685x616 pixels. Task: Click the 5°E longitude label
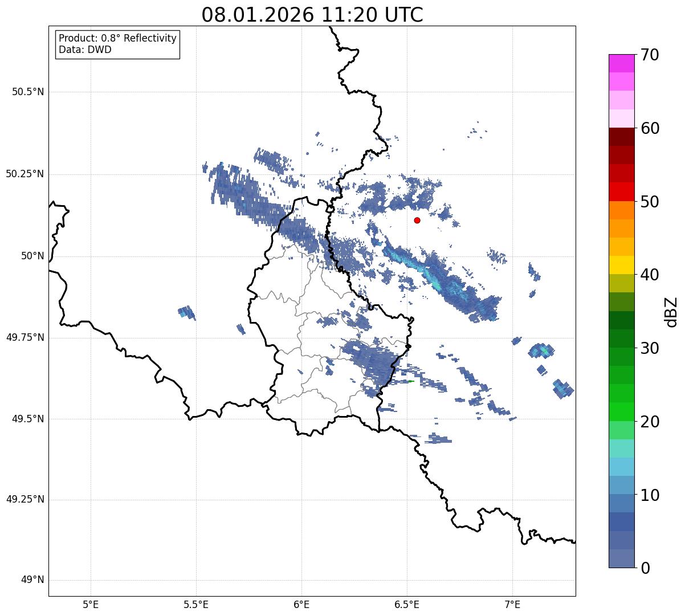pyautogui.click(x=91, y=605)
